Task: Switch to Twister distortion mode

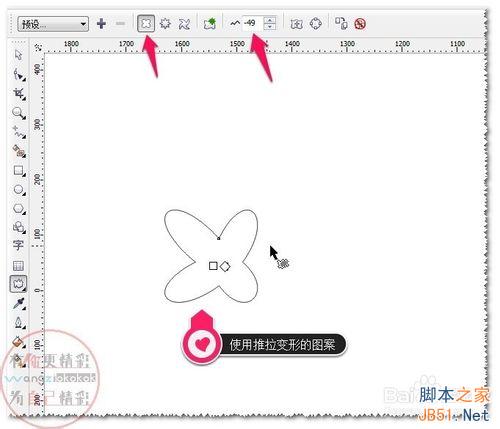Action: pyautogui.click(x=184, y=24)
